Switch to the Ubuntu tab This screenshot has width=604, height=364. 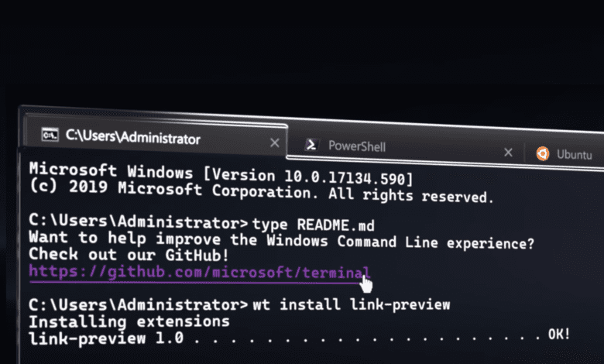pos(565,154)
